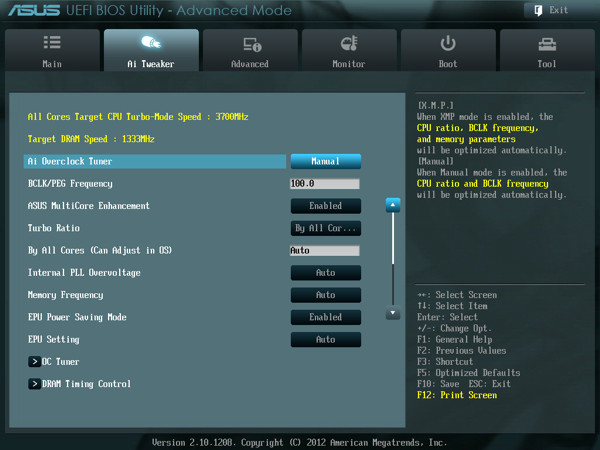Screen dimensions: 600x450
Task: Click the Monitor tab thermometer gauge icon
Action: coord(349,43)
